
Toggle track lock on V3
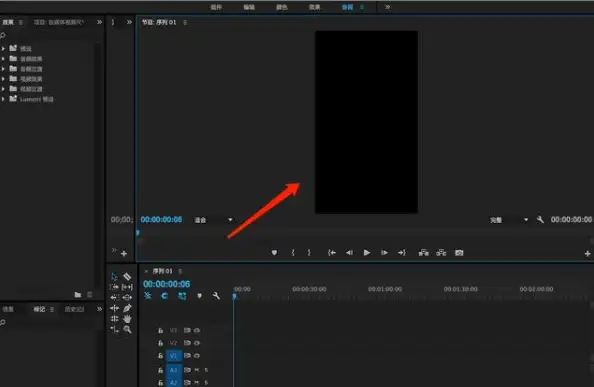[160, 331]
